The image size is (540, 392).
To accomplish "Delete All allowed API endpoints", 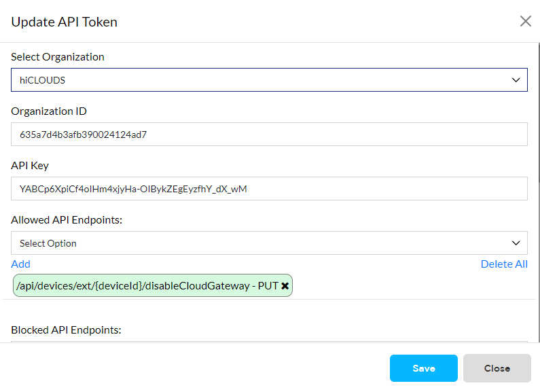I will 504,264.
